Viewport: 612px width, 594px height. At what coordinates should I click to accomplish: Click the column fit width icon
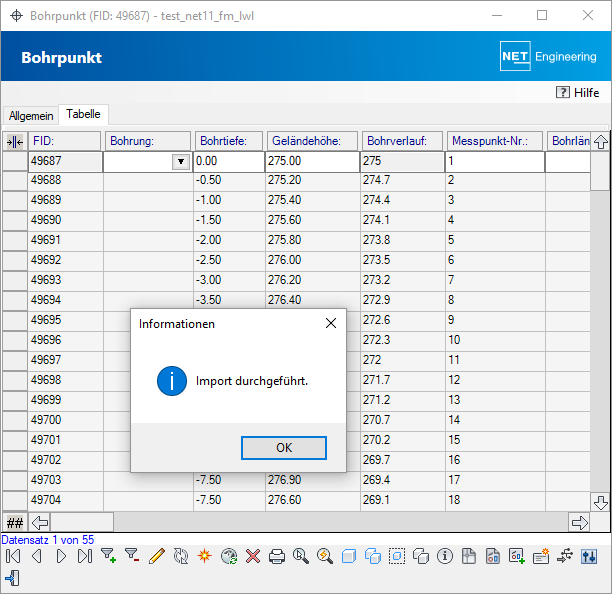pyautogui.click(x=15, y=142)
